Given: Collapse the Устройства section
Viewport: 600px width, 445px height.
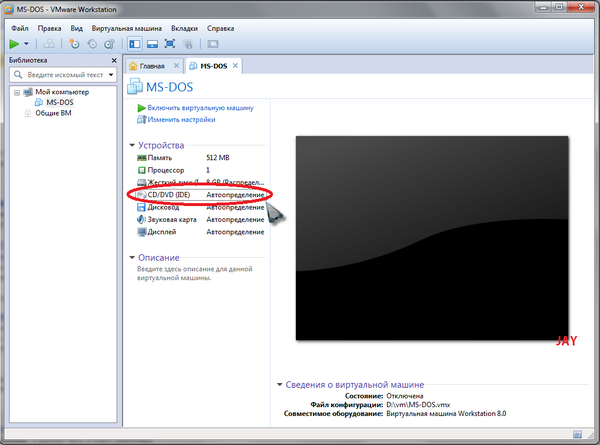Looking at the screenshot, I should 132,145.
